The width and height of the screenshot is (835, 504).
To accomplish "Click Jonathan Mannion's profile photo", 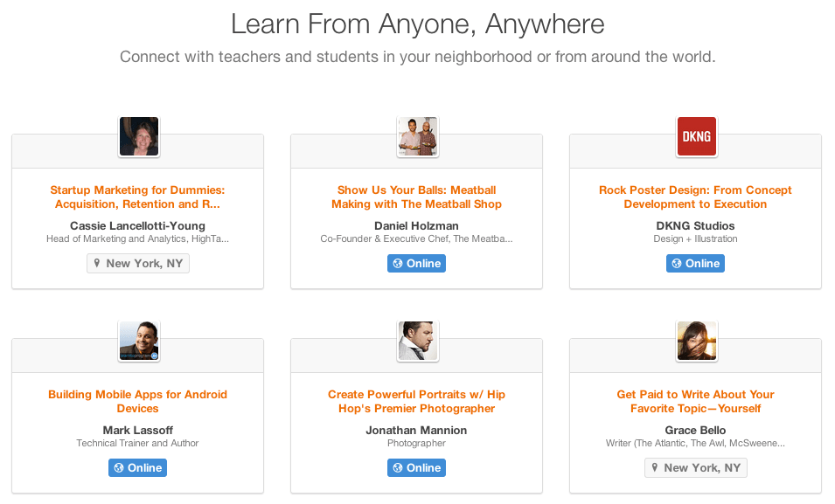I will click(417, 341).
